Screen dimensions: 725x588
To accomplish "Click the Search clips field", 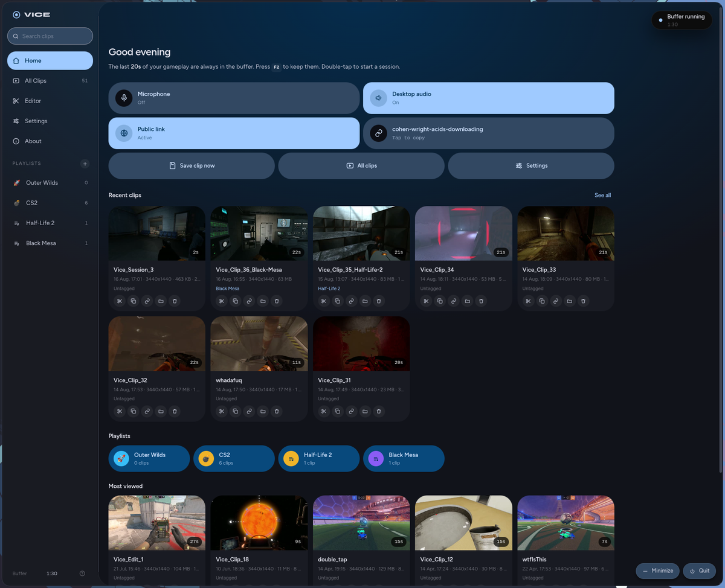I will coord(50,36).
